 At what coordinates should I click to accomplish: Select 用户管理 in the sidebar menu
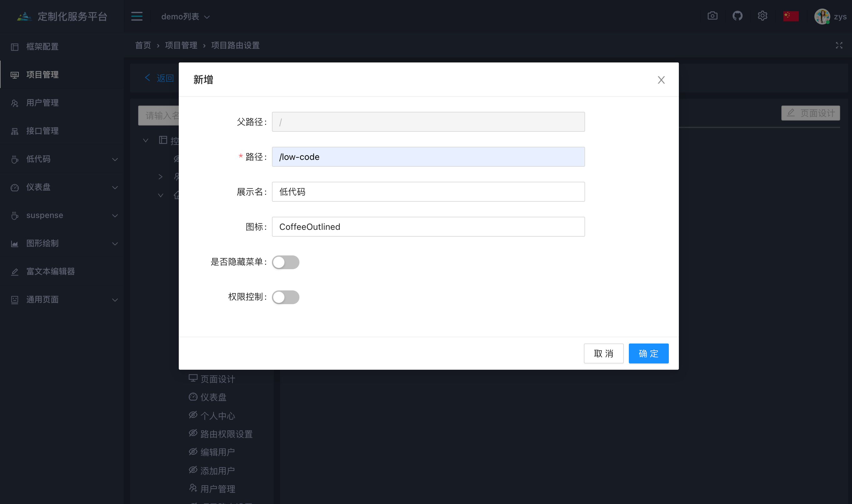point(43,103)
